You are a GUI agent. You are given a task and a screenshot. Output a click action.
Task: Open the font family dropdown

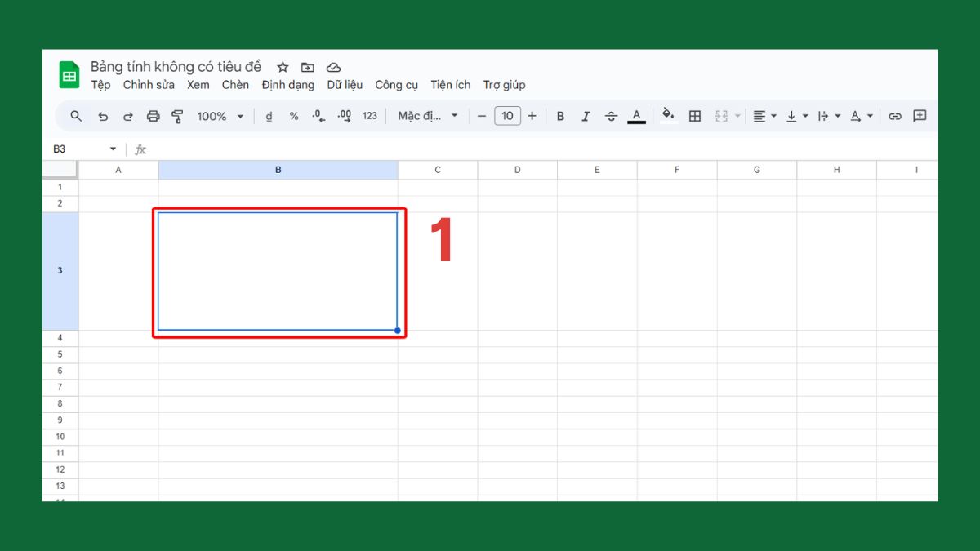point(425,115)
